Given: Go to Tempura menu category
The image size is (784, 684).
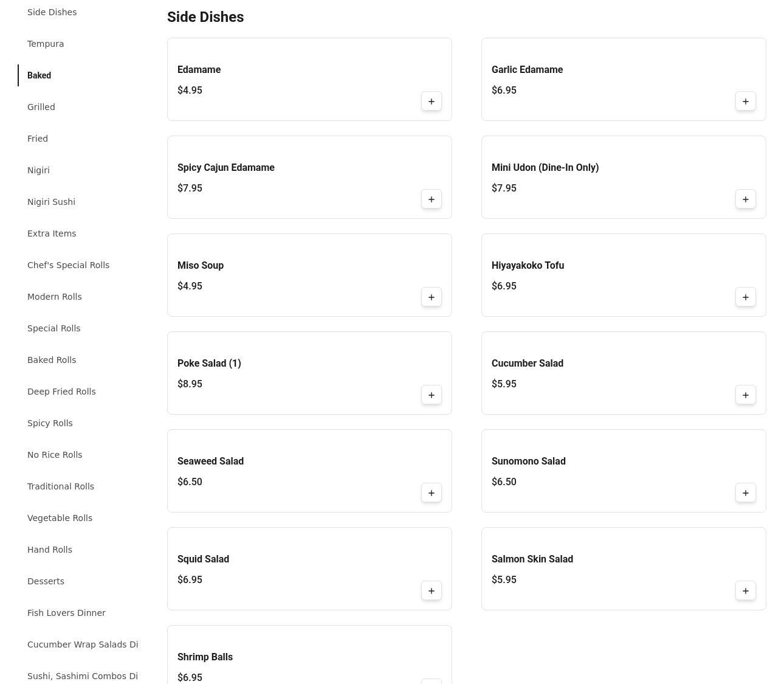Looking at the screenshot, I should coord(46,44).
